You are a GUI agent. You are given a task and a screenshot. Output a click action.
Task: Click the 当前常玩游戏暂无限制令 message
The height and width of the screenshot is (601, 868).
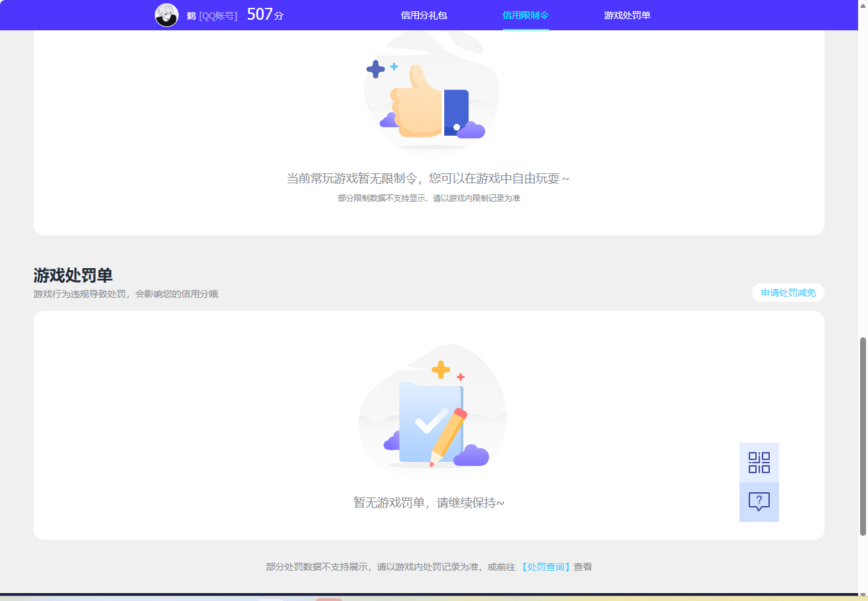[x=428, y=179]
